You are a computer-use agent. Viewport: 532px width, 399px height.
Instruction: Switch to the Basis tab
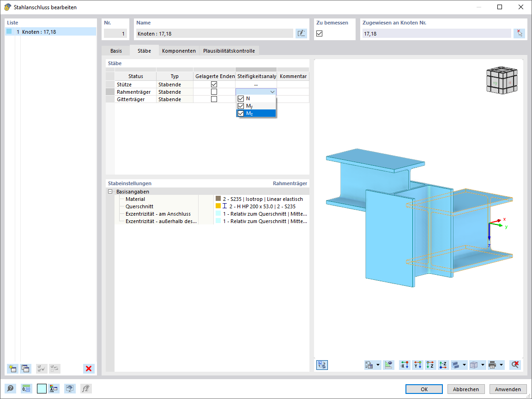[x=116, y=50]
